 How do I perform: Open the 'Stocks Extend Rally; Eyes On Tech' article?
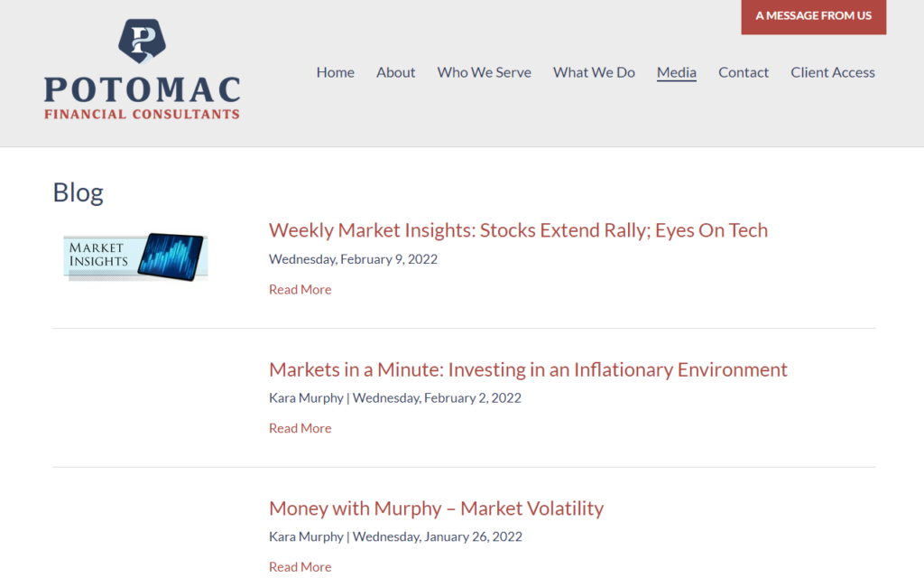[x=518, y=230]
